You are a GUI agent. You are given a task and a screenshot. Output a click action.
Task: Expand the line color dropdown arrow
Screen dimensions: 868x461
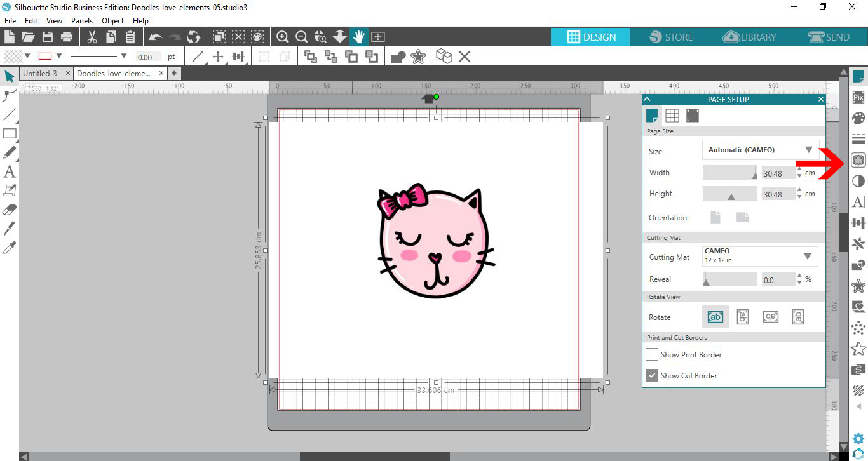click(x=59, y=55)
